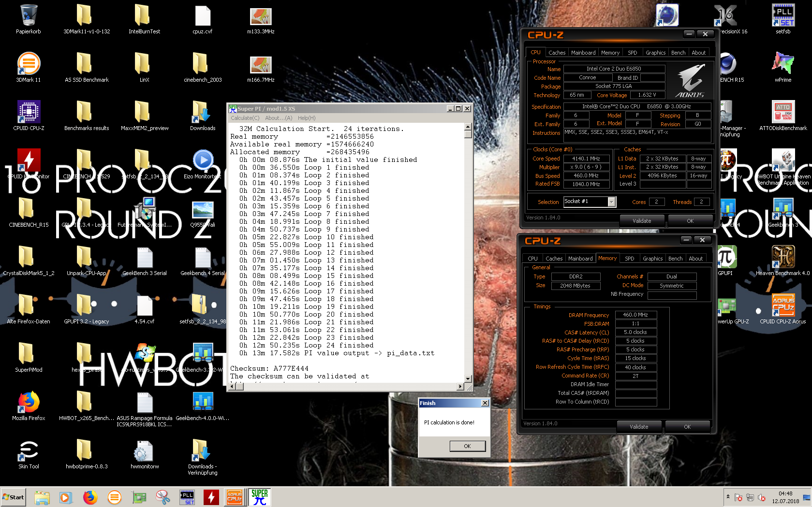Open the ATTODiskBenchmark shortcut
Viewport: 812px width, 507px height.
[x=783, y=116]
